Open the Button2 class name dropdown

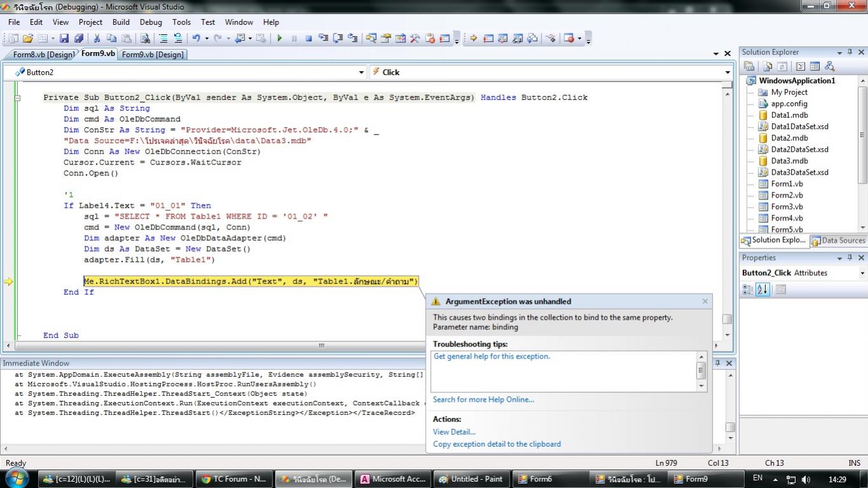click(361, 72)
